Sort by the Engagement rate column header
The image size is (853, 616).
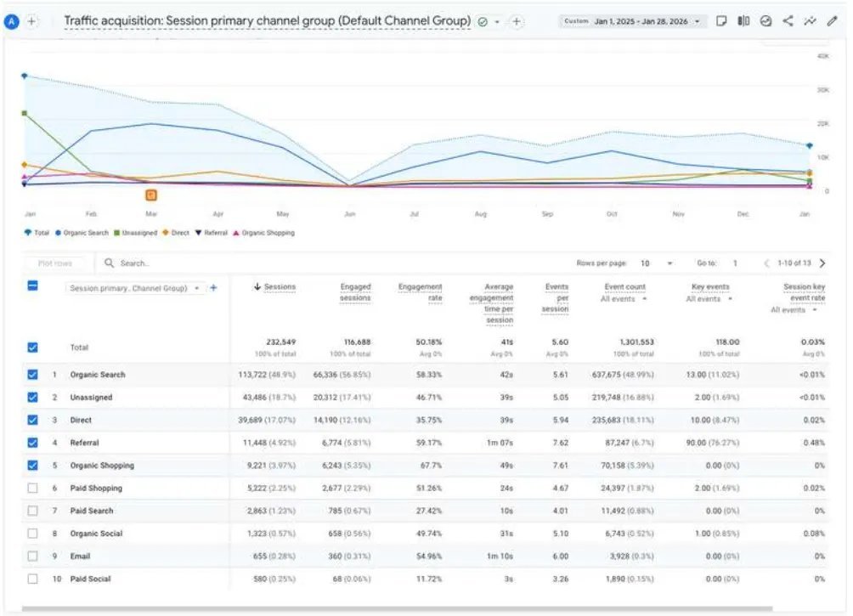[x=420, y=292]
